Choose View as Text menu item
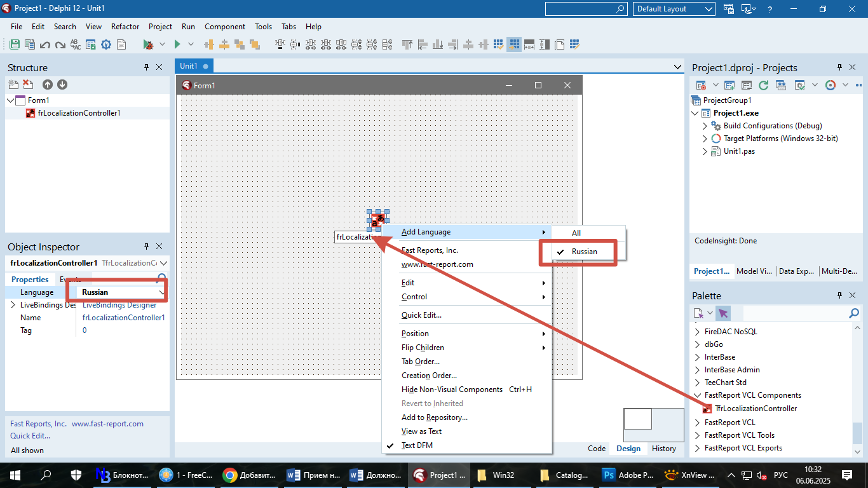 click(x=467, y=431)
